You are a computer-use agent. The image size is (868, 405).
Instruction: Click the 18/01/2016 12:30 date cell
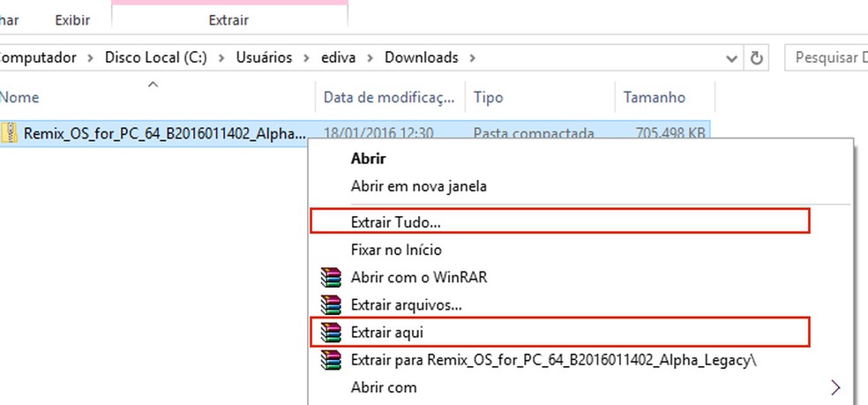378,133
